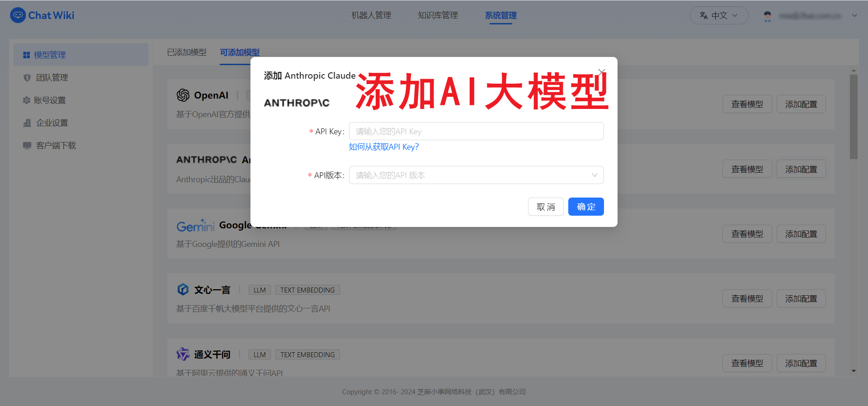Click 添加配置 for OpenAI

click(x=801, y=104)
